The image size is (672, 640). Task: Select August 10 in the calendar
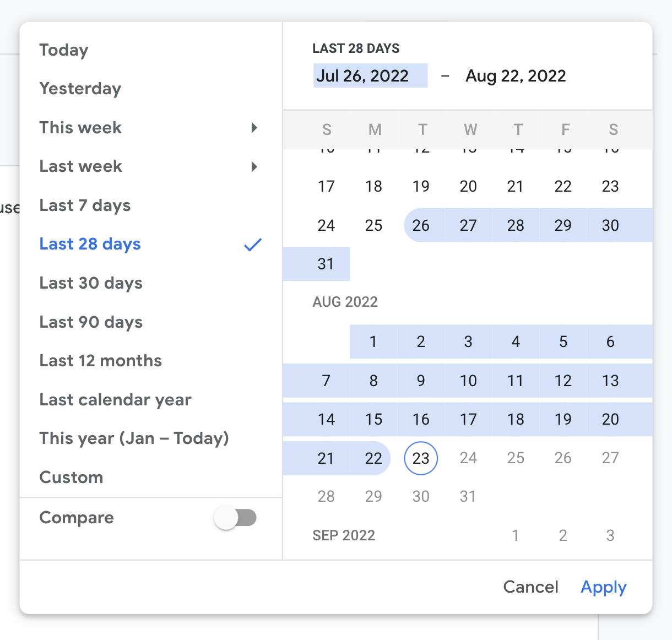(468, 381)
